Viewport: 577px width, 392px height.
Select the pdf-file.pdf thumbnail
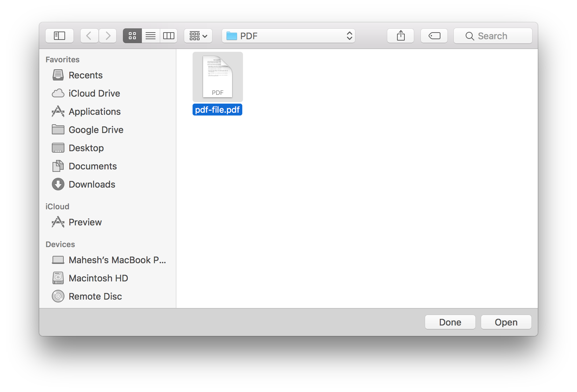(x=217, y=77)
